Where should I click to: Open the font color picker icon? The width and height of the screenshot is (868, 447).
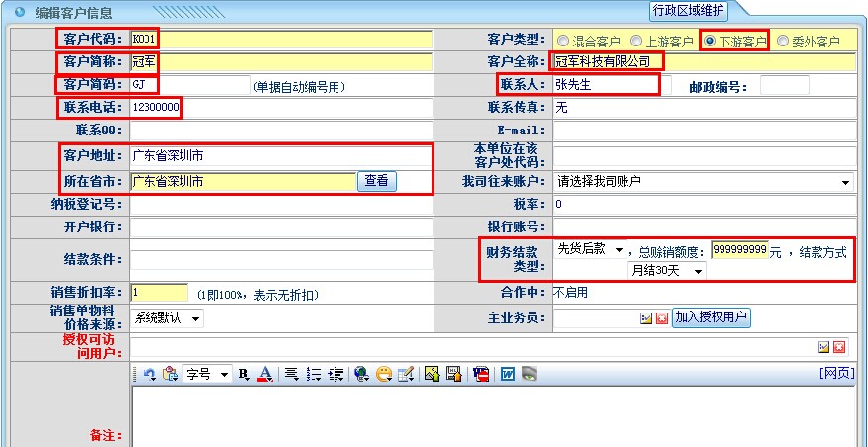coord(265,374)
